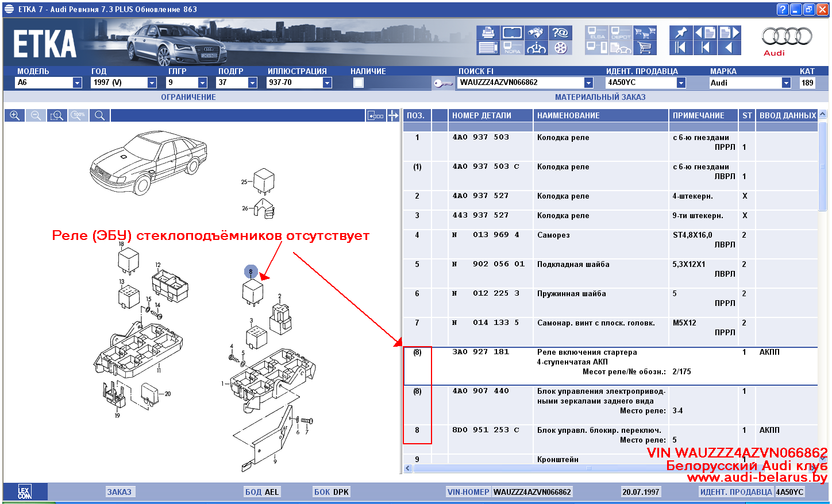The image size is (832, 504).
Task: Click VIN-НОМЕР label in the status bar
Action: 468,492
